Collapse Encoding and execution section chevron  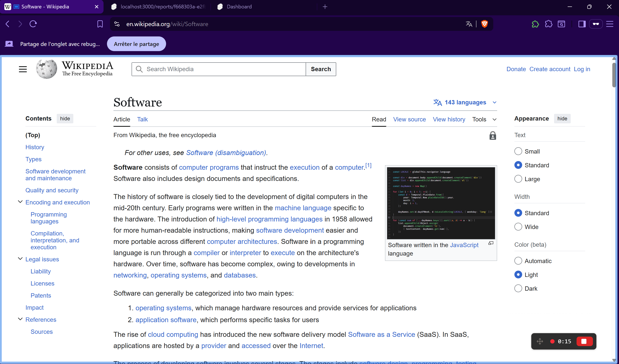pos(20,202)
